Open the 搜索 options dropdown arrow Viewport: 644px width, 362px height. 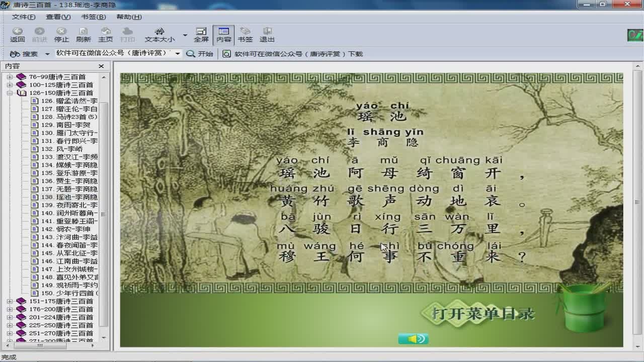coord(47,54)
